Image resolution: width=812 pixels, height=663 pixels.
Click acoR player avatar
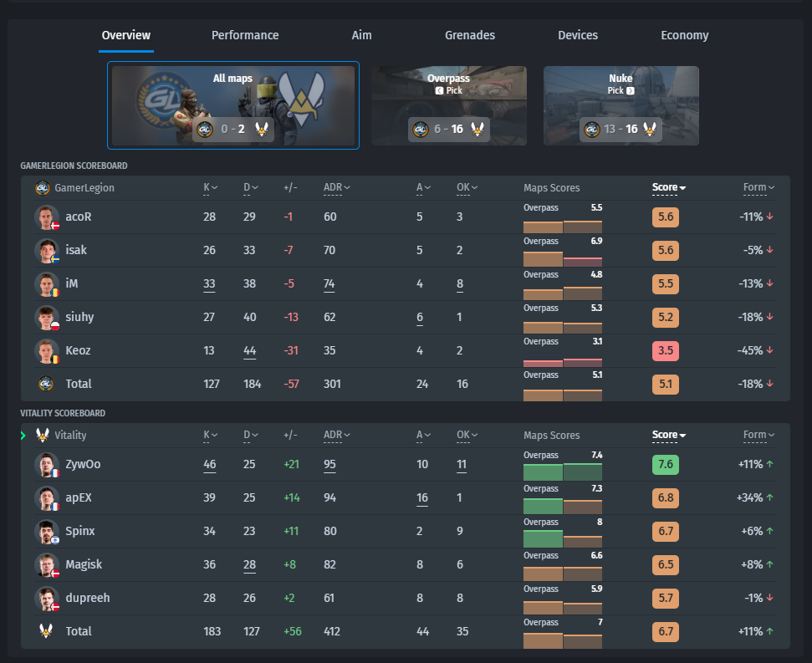[x=46, y=217]
